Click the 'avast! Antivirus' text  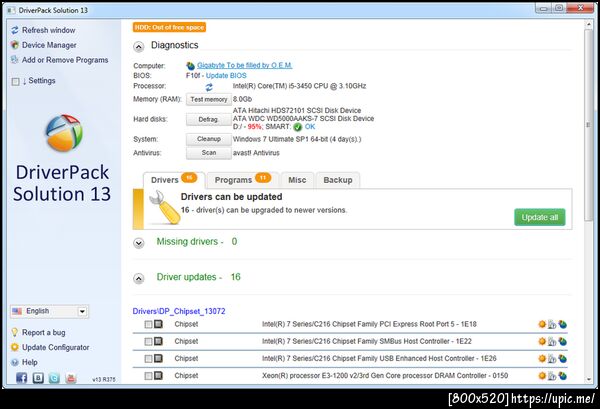[256, 153]
